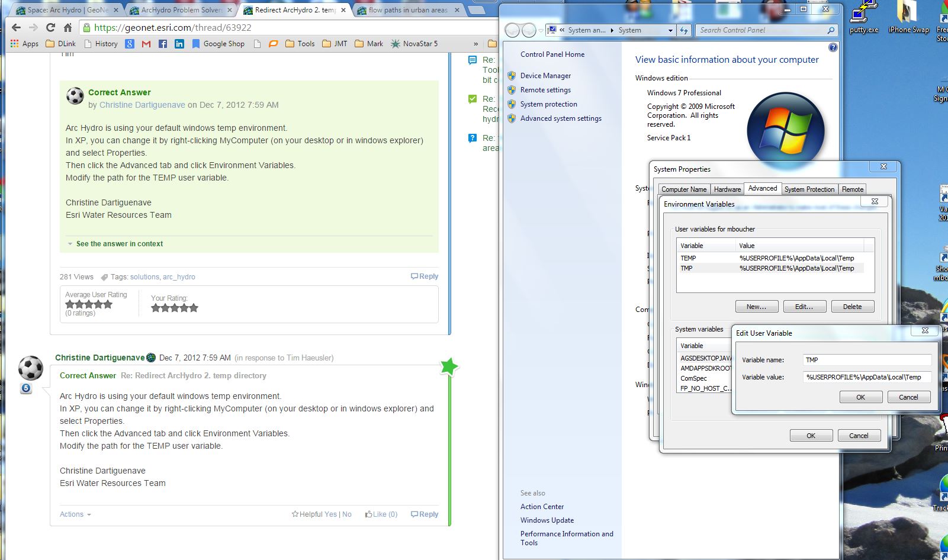This screenshot has width=948, height=560.
Task: Open the LinkedIn bookmark icon
Action: point(179,44)
